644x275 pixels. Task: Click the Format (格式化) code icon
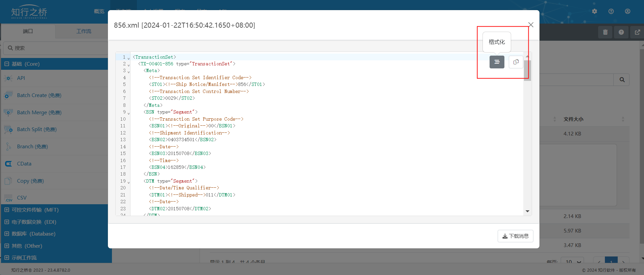pos(497,62)
